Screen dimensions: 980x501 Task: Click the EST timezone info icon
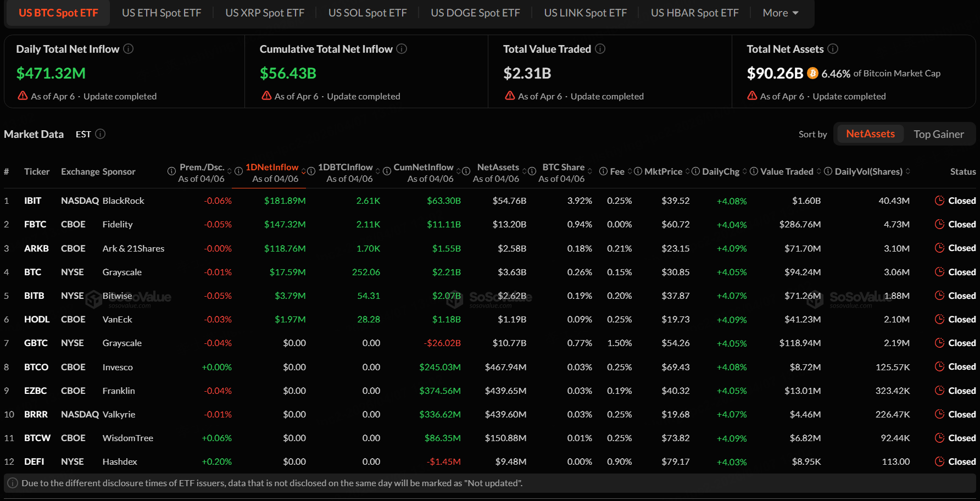[x=101, y=134]
